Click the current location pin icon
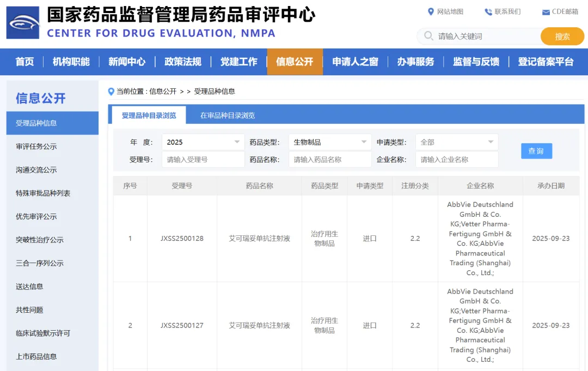 coord(112,92)
